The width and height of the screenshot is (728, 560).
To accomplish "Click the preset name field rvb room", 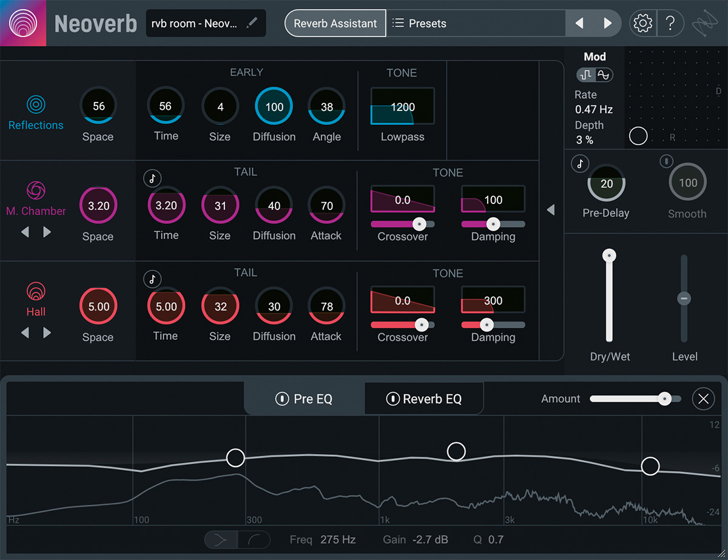I will tap(205, 24).
